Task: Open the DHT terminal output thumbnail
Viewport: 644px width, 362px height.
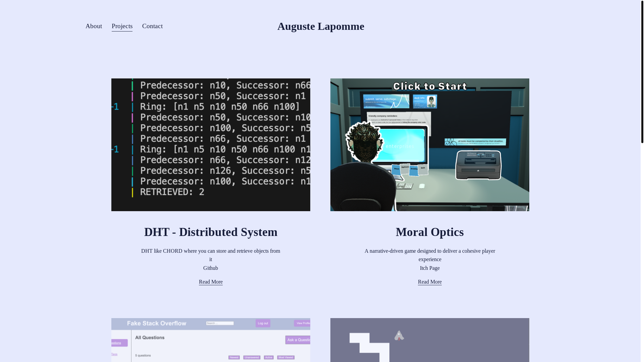Action: coord(211,145)
